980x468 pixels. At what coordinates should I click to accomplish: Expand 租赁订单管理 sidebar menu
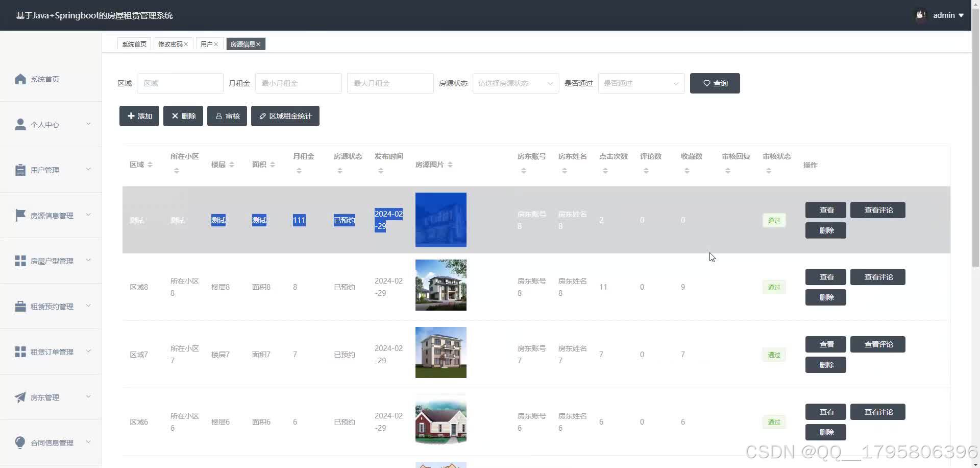click(88, 352)
